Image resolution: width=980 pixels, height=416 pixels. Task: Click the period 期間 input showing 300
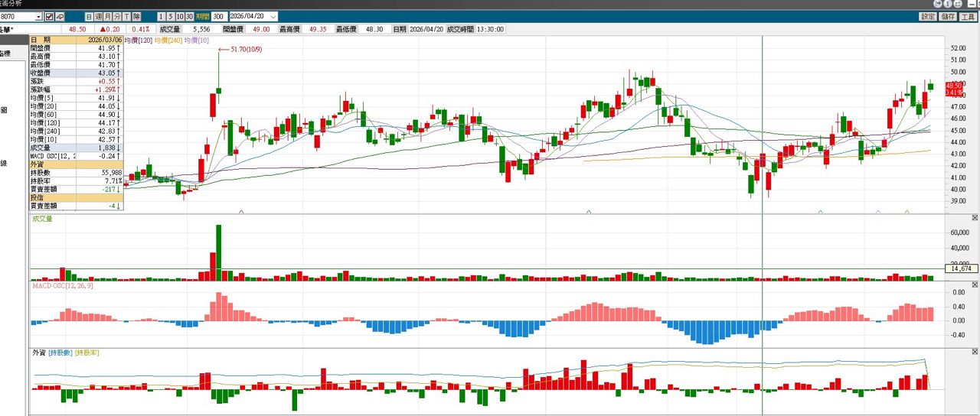pyautogui.click(x=218, y=16)
